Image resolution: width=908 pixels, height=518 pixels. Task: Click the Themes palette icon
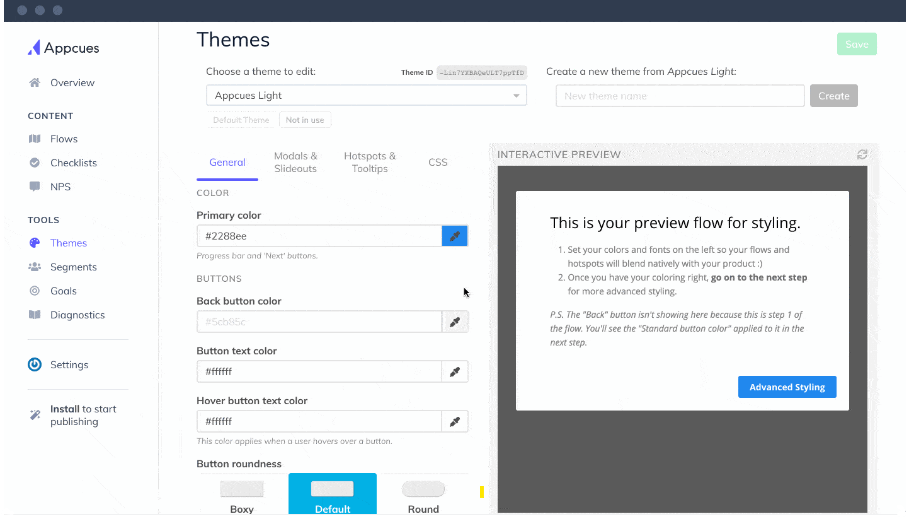tap(35, 243)
